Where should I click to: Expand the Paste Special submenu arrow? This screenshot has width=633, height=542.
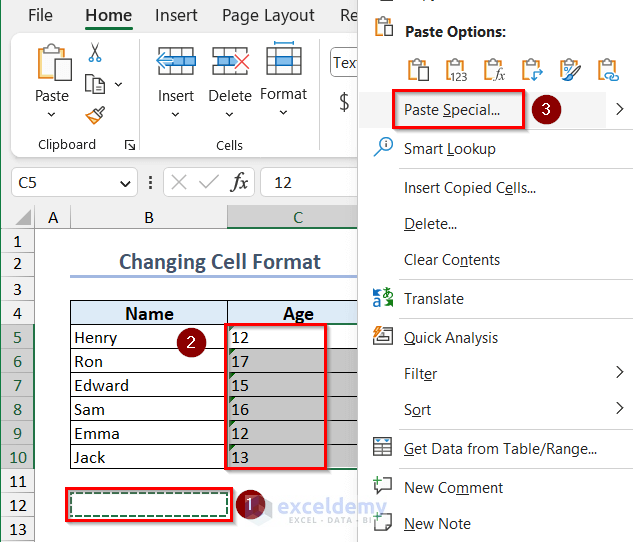(620, 110)
